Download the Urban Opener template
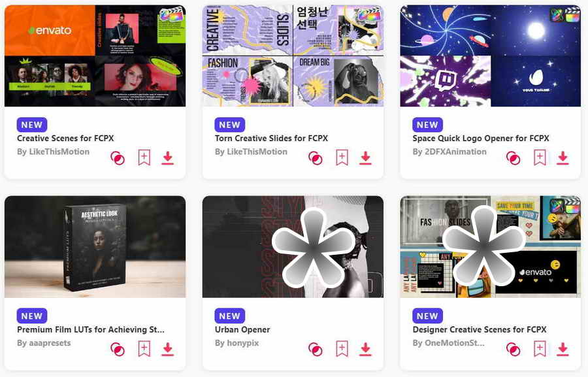Image resolution: width=588 pixels, height=377 pixels. point(365,350)
